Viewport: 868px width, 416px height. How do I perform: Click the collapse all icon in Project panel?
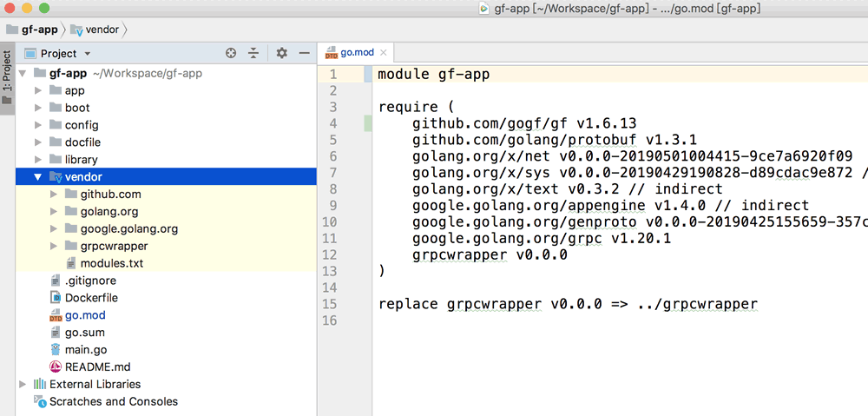tap(253, 53)
